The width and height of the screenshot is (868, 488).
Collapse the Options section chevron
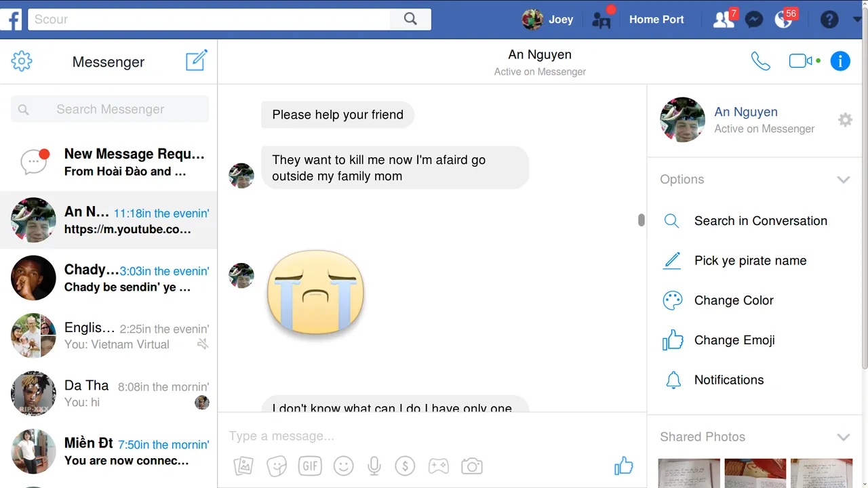(844, 180)
